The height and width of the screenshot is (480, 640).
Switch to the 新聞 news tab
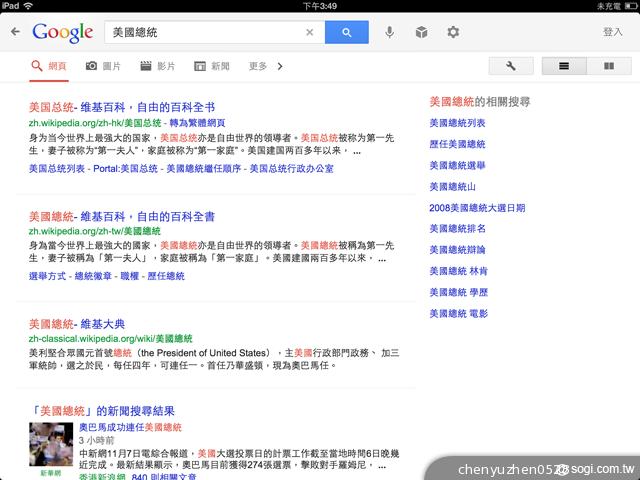point(212,66)
